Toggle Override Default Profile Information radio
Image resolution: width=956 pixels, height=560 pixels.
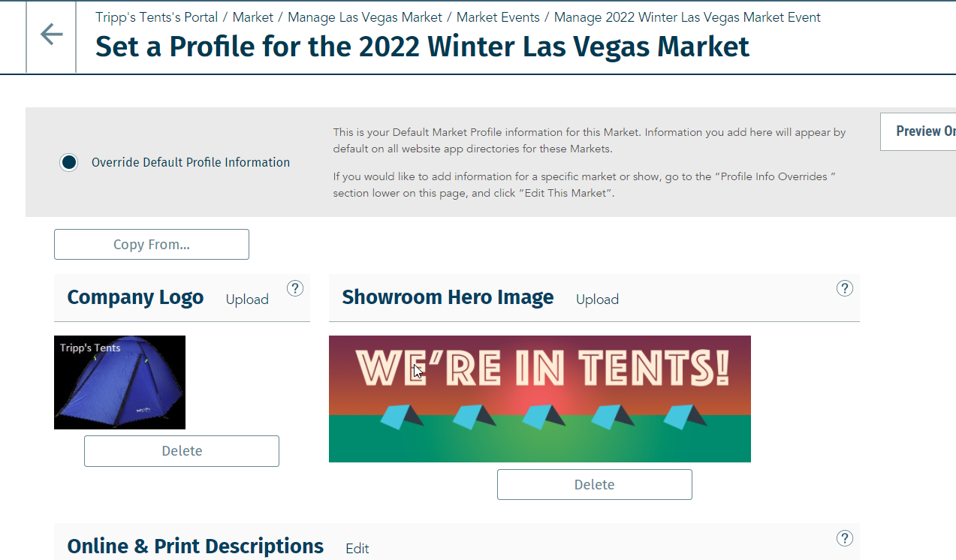[x=69, y=162]
